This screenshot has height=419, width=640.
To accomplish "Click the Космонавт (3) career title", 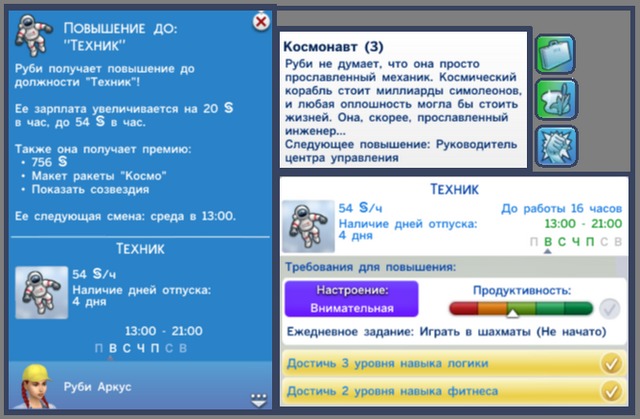I will 333,47.
